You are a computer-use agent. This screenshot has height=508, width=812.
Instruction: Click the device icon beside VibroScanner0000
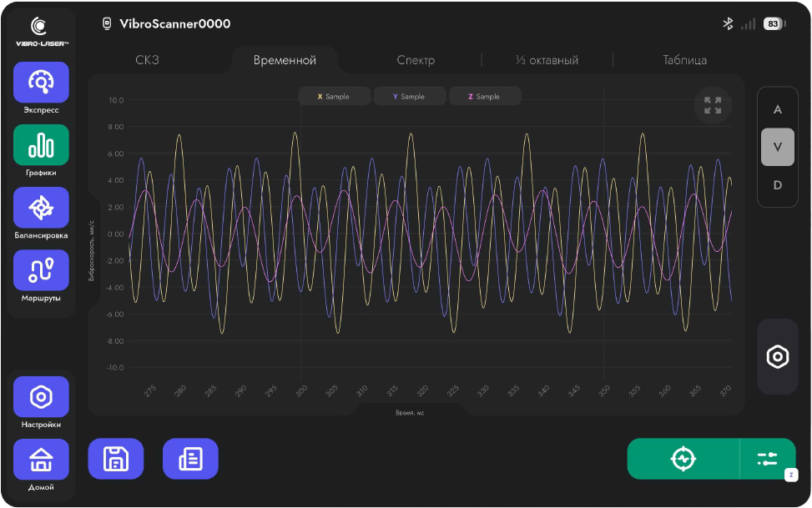click(x=107, y=24)
